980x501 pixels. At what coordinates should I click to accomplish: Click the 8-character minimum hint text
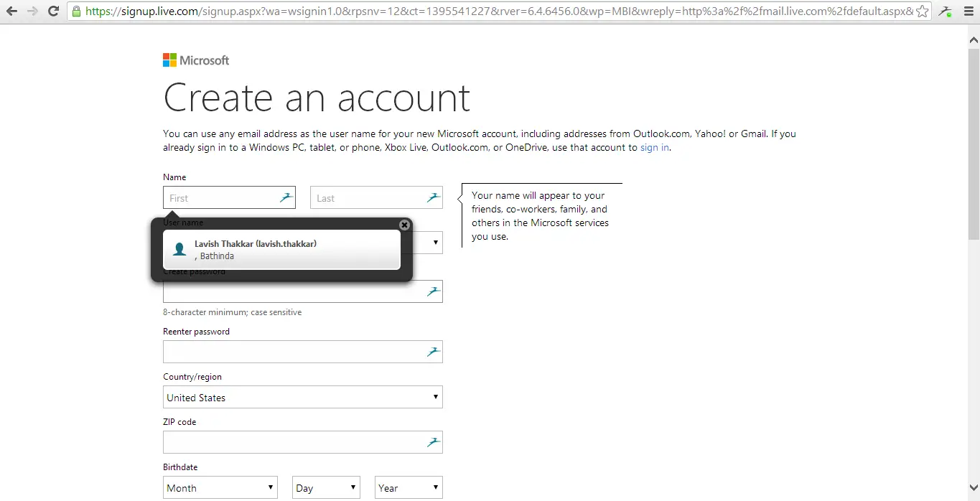232,312
